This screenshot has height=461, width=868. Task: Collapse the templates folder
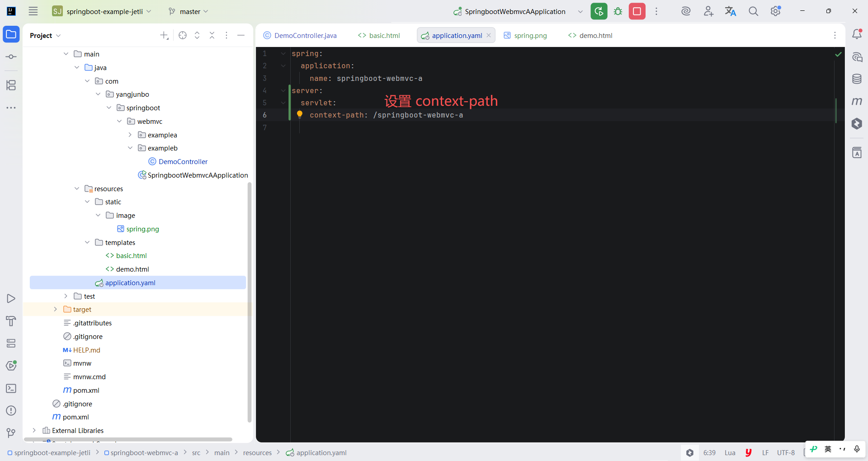pos(87,242)
